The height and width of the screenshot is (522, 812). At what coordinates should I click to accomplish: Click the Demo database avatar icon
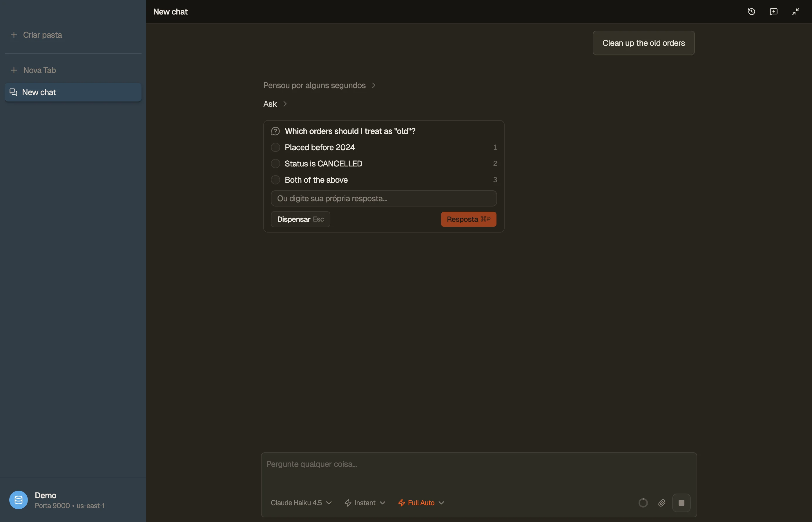click(18, 500)
